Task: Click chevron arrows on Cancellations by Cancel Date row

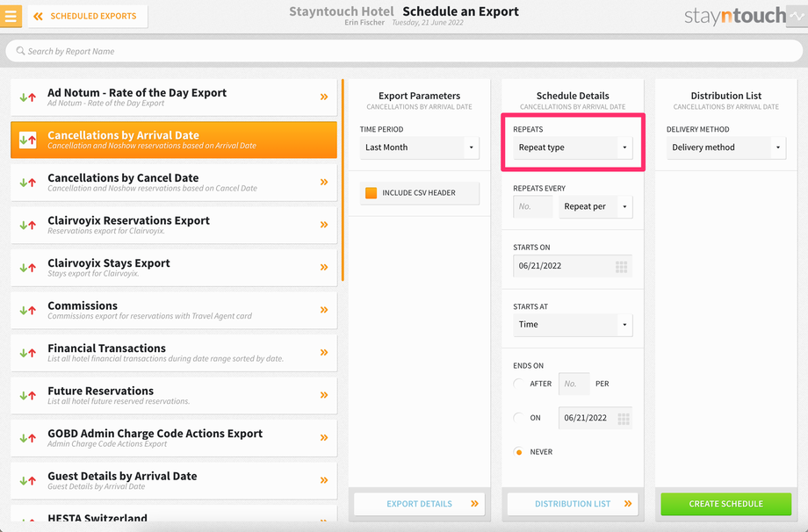Action: (x=324, y=182)
